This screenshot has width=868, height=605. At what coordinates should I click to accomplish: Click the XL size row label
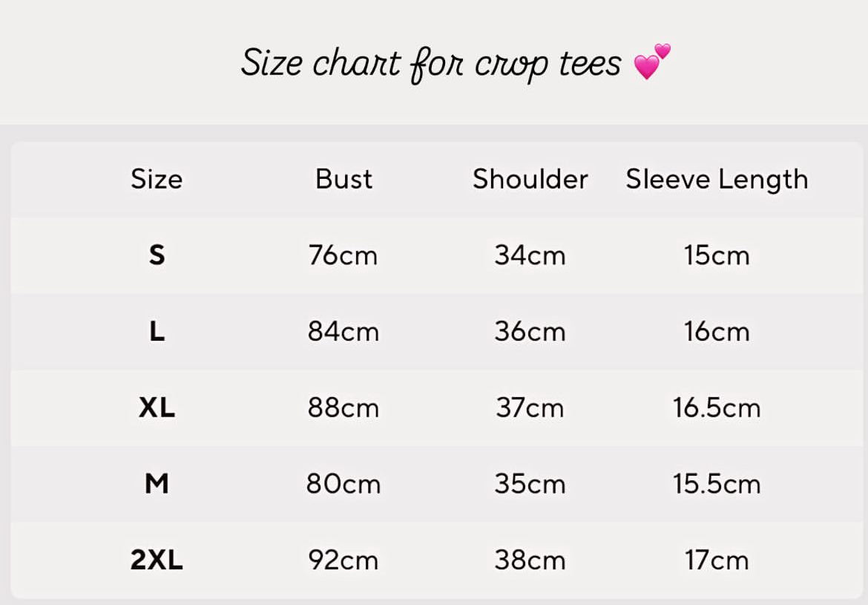(157, 408)
